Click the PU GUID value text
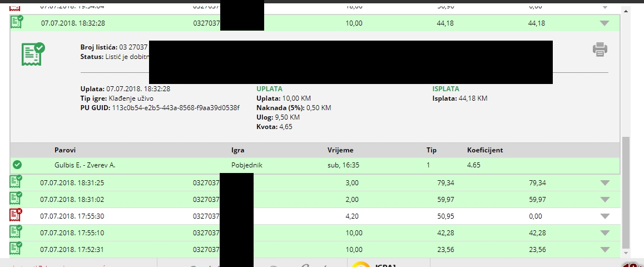Screen dimensions: 644x267 pos(176,107)
